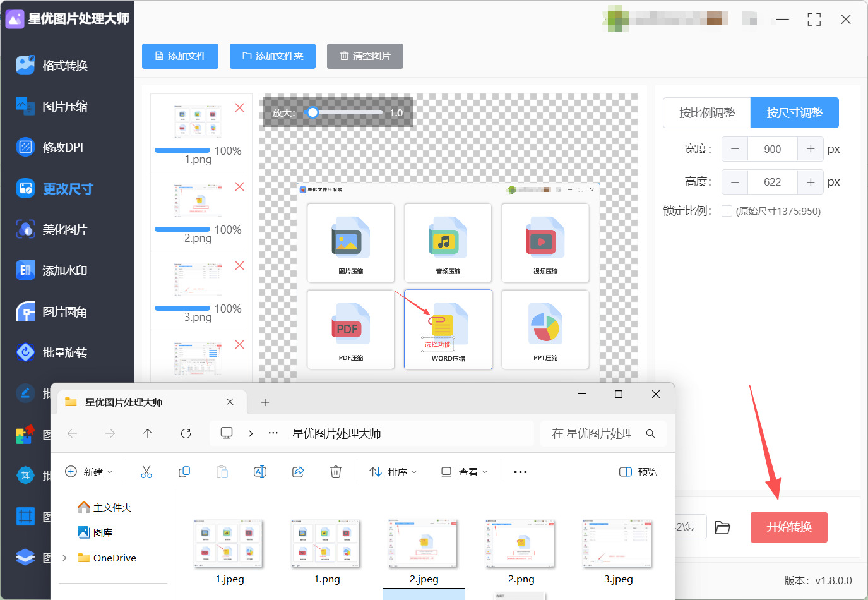Decrease the 高度 value
868x600 pixels.
(x=735, y=182)
